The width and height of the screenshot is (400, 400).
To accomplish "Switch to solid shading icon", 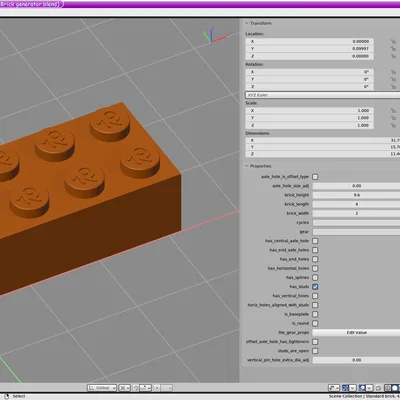I will tap(395, 388).
